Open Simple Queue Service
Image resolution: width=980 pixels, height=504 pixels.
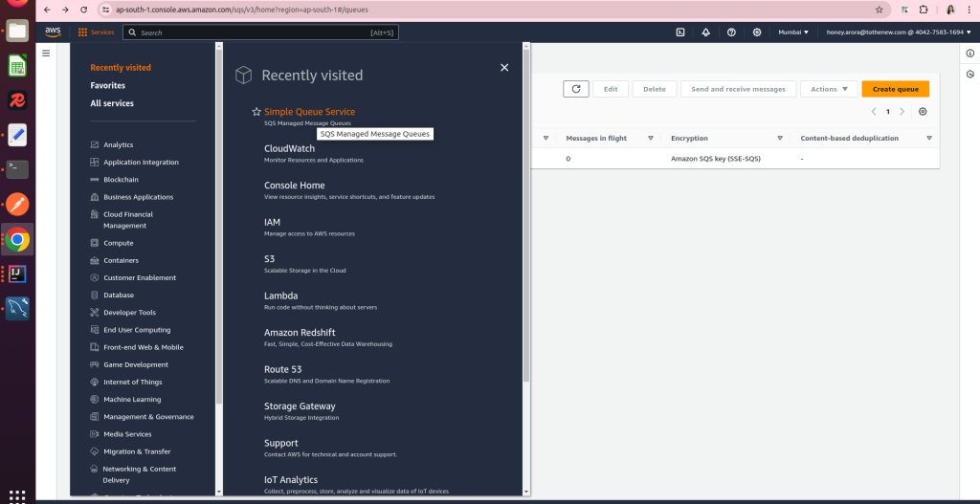[309, 112]
